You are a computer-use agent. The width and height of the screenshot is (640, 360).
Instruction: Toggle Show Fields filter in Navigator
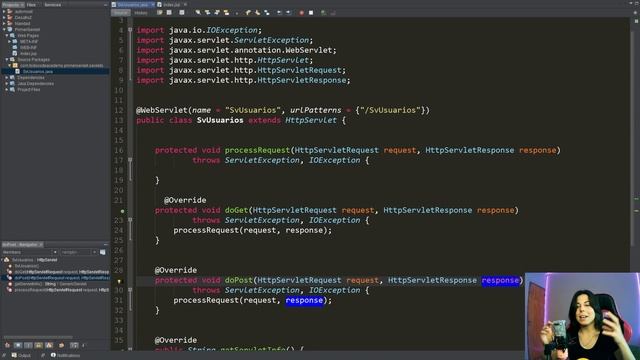[18, 345]
